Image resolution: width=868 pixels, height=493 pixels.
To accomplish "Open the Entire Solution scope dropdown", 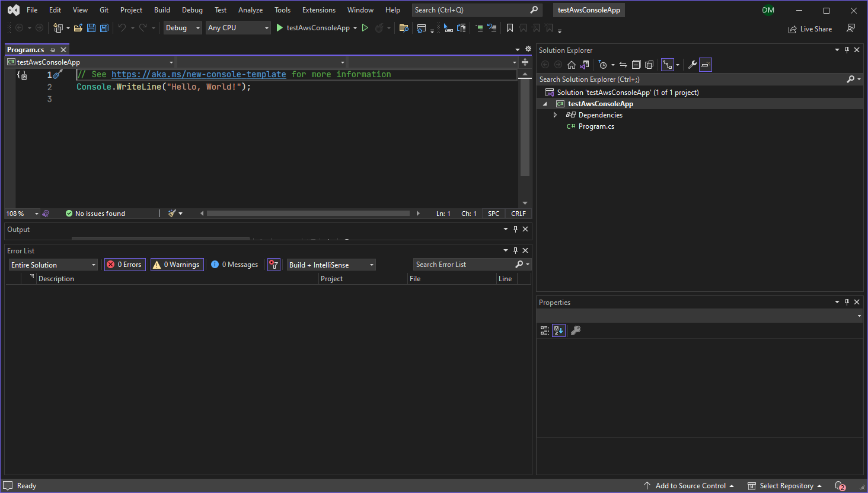I will pos(53,265).
